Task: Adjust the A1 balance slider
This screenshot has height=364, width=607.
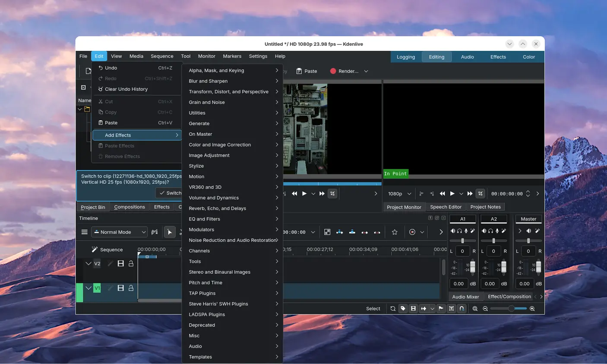Action: [x=462, y=241]
